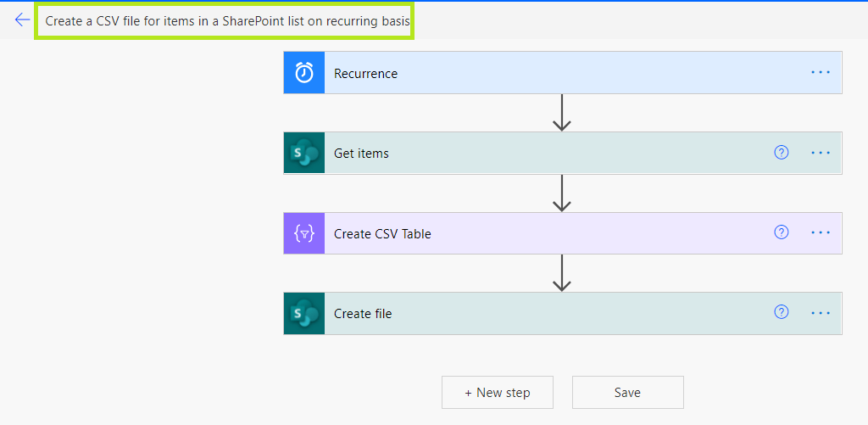The image size is (868, 425).
Task: Expand the Create file step card
Action: (x=542, y=314)
